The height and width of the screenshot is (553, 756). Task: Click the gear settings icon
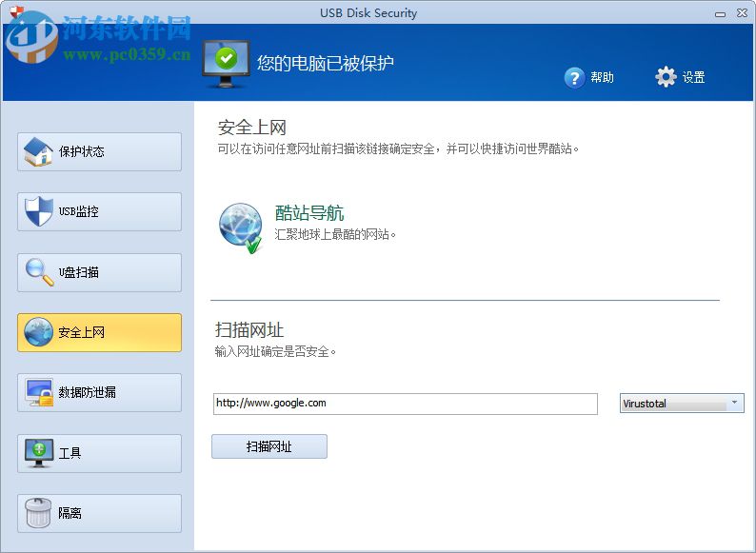[x=666, y=77]
